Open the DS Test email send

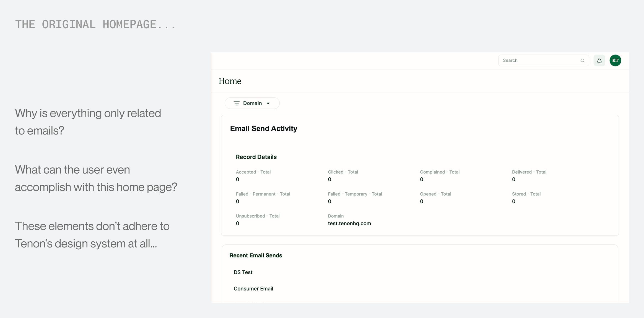coord(243,272)
